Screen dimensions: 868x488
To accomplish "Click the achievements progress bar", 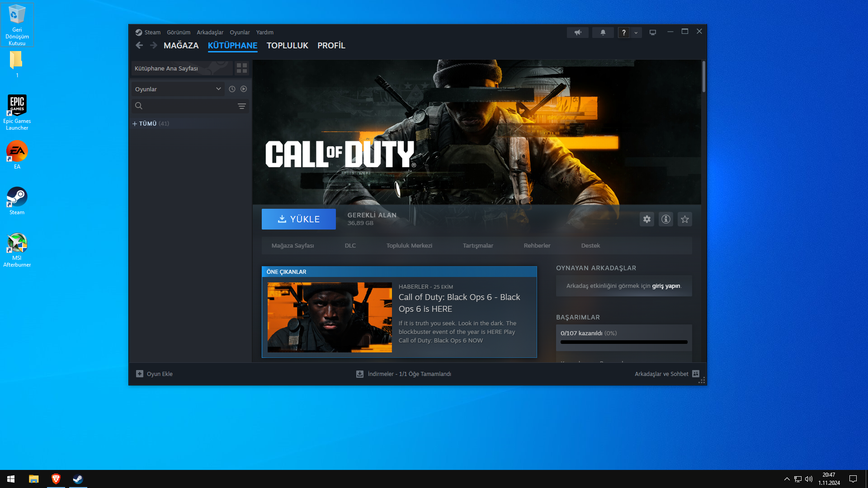I will click(x=624, y=342).
